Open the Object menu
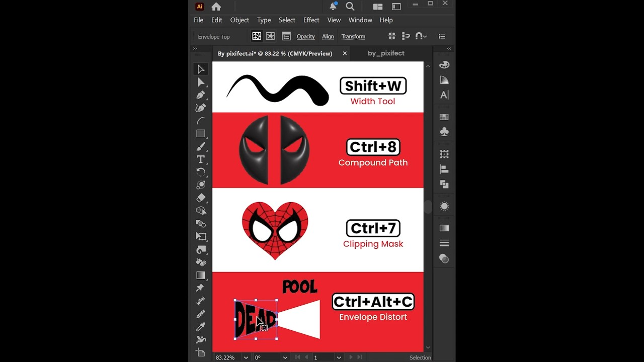This screenshot has height=362, width=644. [x=239, y=20]
